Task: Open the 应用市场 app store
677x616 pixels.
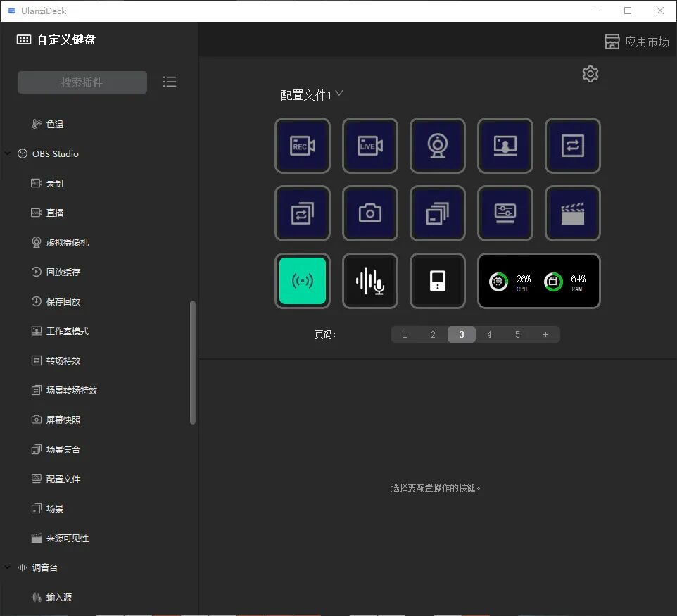Action: pyautogui.click(x=636, y=42)
